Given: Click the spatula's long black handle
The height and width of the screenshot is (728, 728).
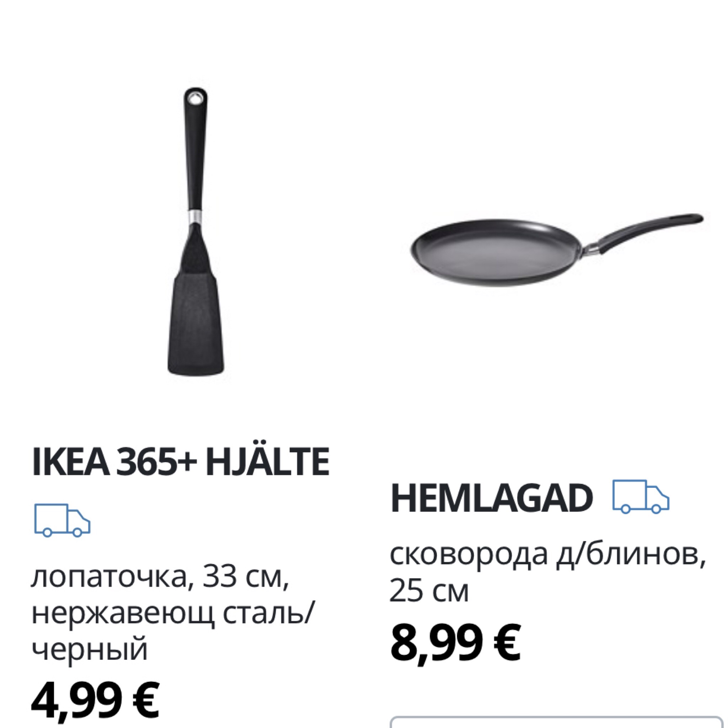Looking at the screenshot, I should coord(196,151).
